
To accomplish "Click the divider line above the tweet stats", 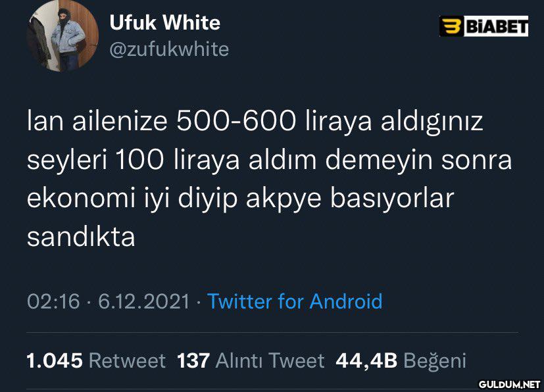I will tap(273, 333).
